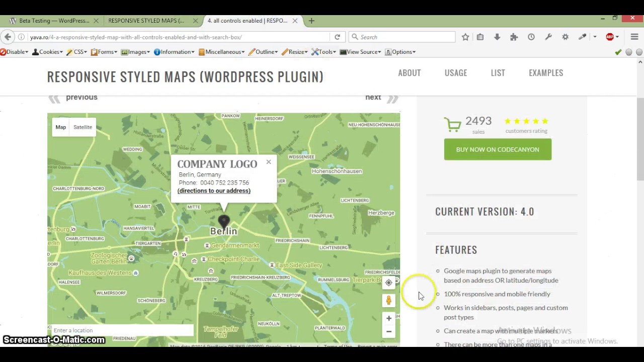Open the Options toolbar dropdown

[400, 52]
